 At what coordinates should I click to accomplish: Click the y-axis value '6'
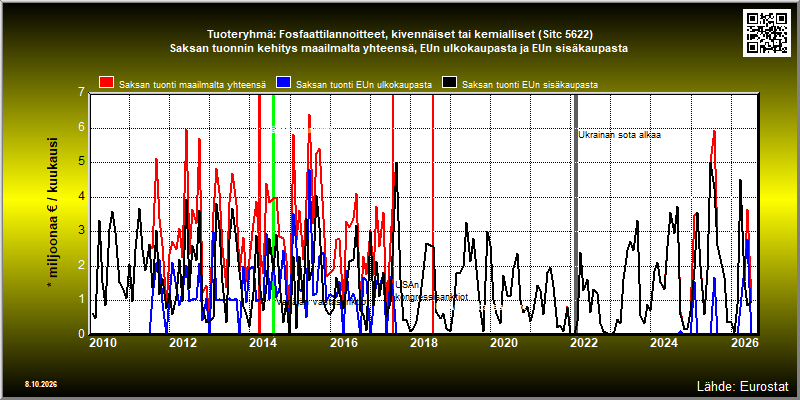coord(82,128)
